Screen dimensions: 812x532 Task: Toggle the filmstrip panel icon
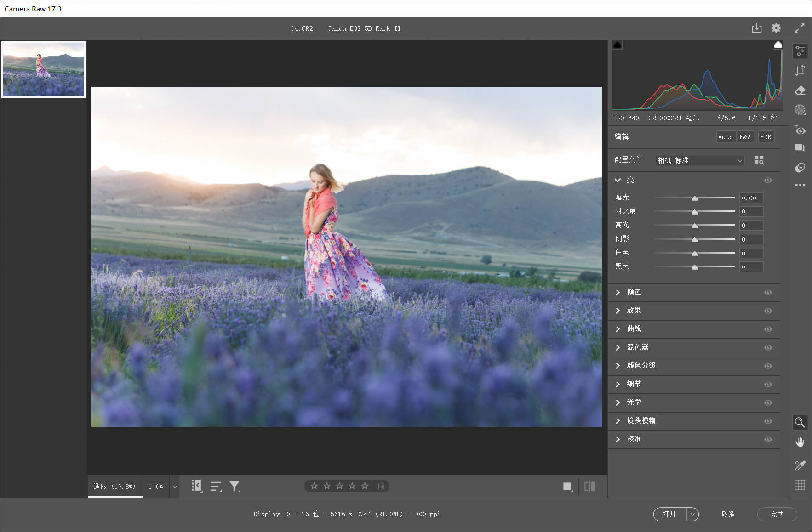(197, 486)
